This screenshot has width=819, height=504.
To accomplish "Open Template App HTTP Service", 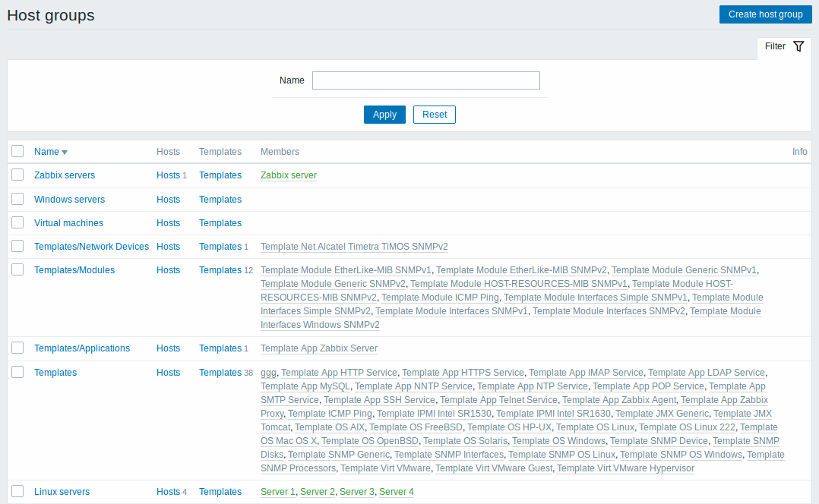I will [339, 373].
